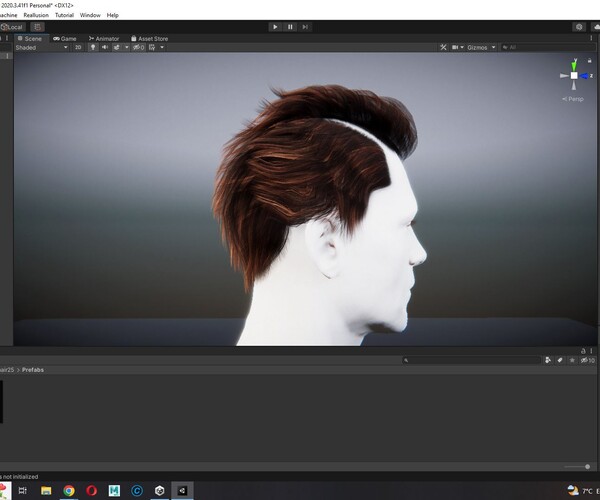Expand scene camera settings dropdown arrow
Viewport: 600px width, 500px height.
click(462, 47)
